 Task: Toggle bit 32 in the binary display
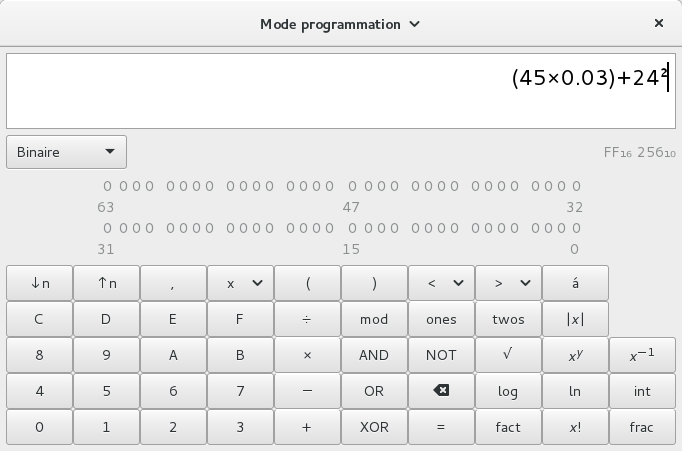(x=577, y=186)
